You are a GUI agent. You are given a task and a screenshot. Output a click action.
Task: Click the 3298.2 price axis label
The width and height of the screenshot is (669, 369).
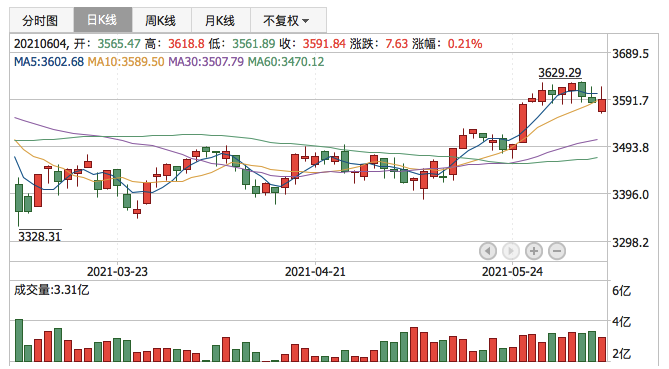pos(631,243)
